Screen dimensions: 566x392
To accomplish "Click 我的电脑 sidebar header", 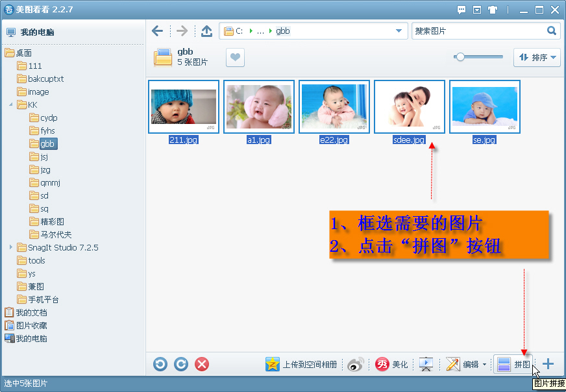I will point(31,32).
